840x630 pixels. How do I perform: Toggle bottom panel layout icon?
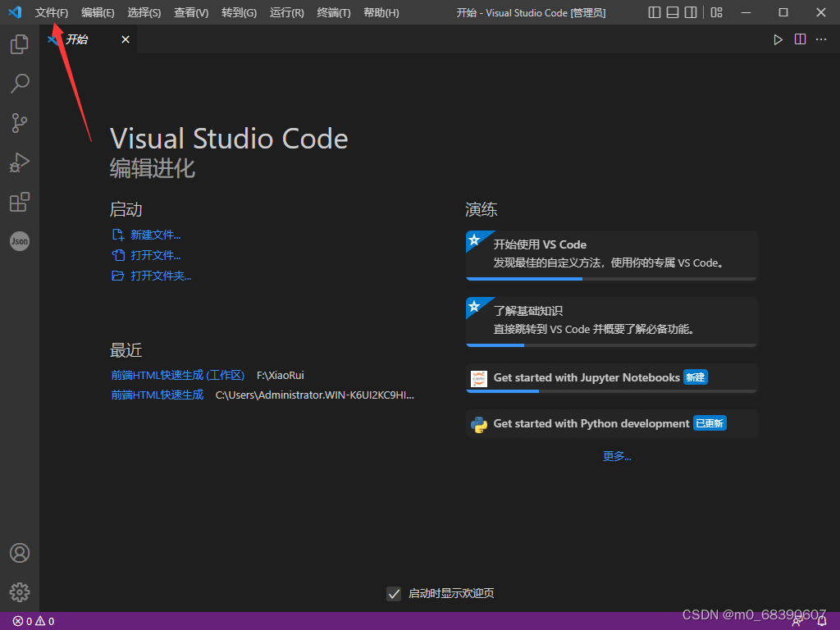[x=673, y=12]
